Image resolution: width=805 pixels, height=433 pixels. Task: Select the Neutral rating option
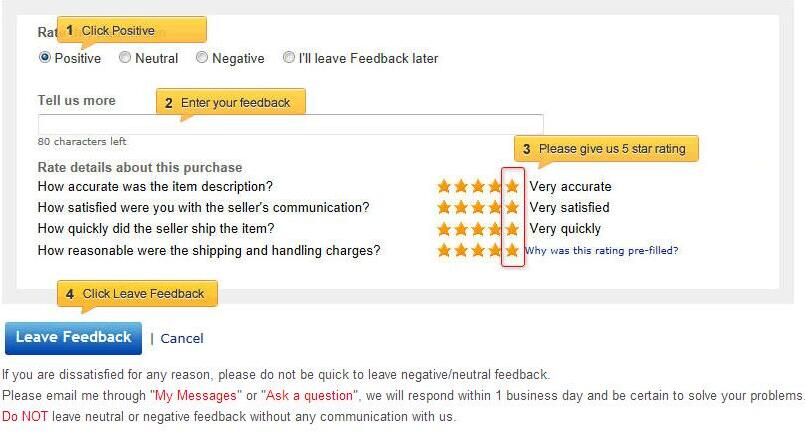125,58
